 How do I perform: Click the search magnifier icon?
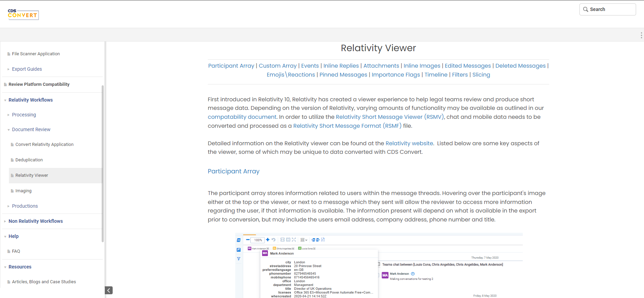pyautogui.click(x=586, y=9)
